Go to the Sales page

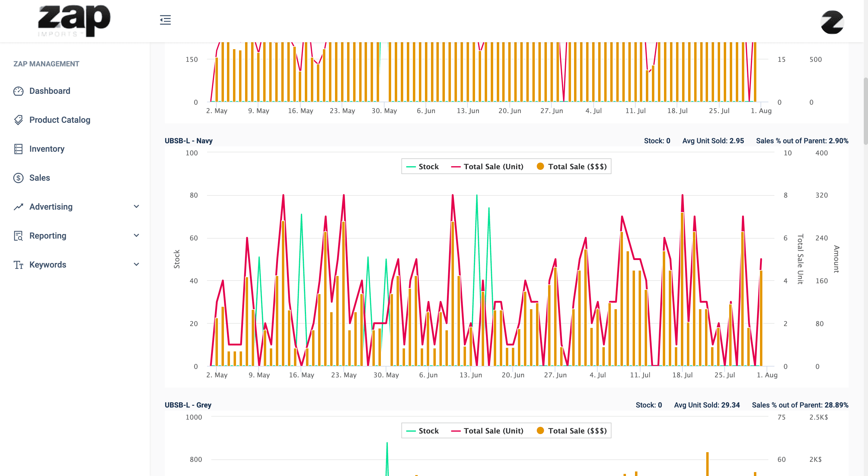click(x=40, y=178)
